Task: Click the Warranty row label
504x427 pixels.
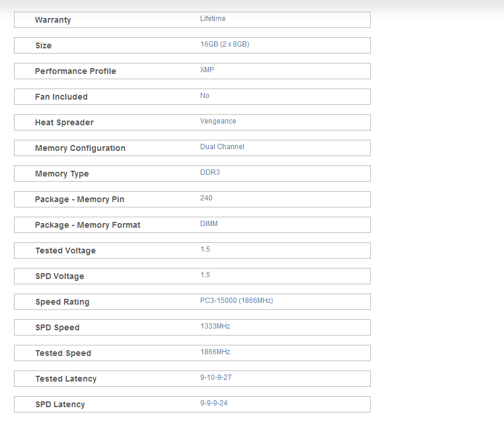Action: [53, 20]
